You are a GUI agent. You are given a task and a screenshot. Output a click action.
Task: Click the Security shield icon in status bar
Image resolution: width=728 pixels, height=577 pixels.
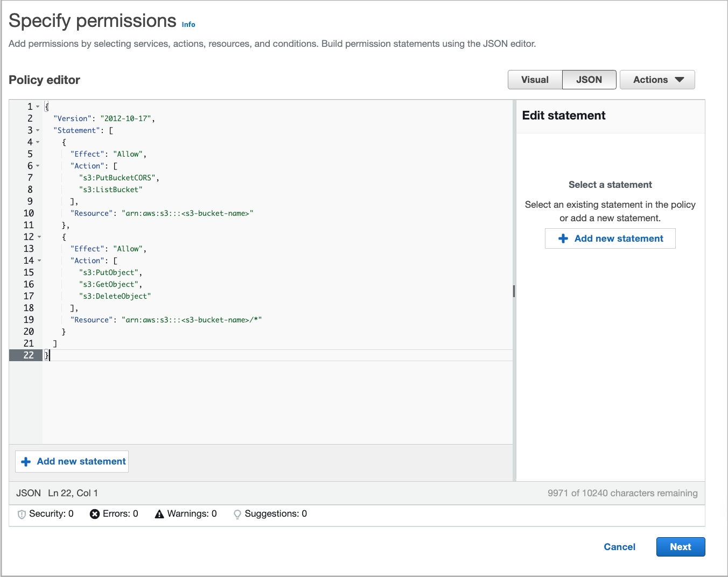(21, 514)
